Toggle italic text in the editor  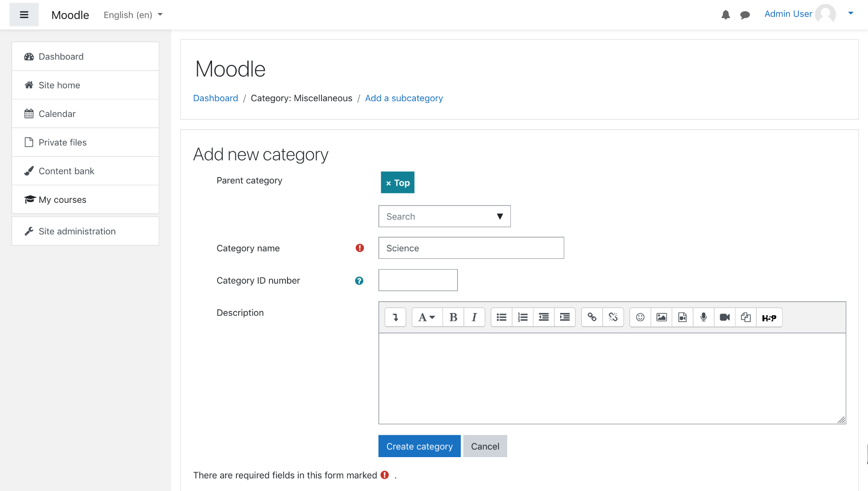click(x=474, y=318)
